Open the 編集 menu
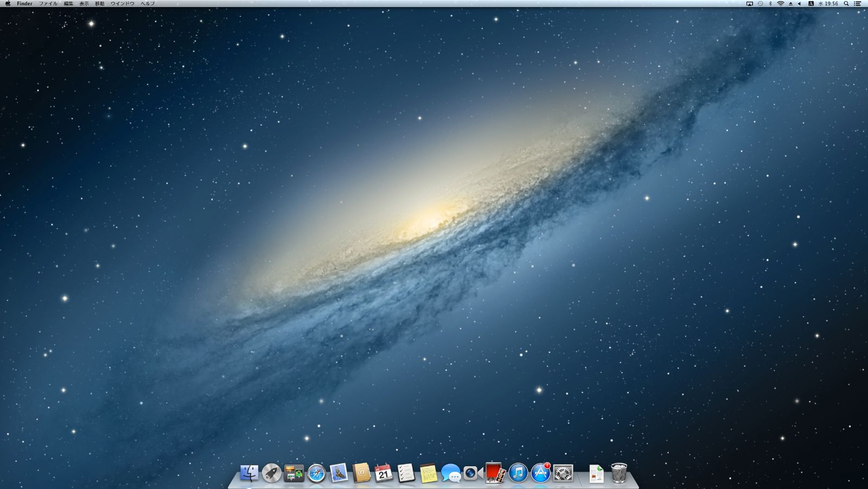 click(68, 3)
